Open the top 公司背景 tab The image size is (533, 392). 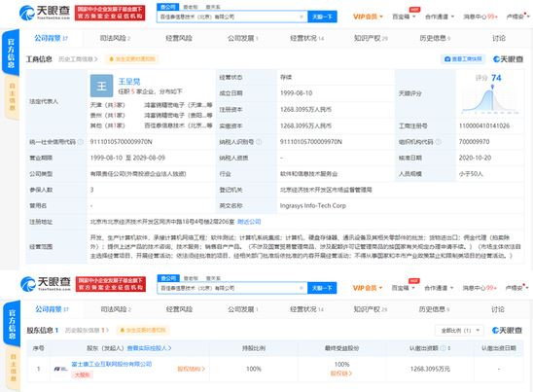tap(51, 38)
